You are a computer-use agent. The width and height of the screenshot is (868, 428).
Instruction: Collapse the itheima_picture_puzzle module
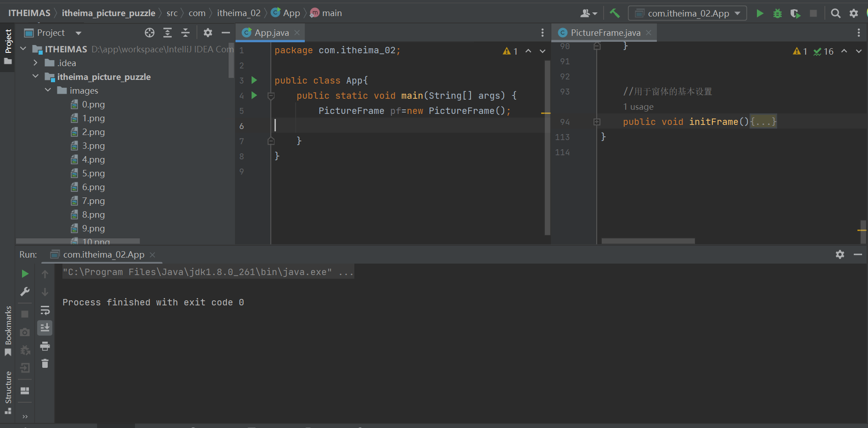(35, 76)
